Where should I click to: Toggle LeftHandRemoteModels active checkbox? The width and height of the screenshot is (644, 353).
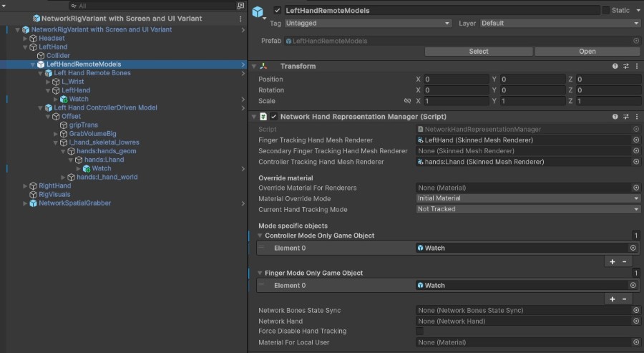coord(278,10)
